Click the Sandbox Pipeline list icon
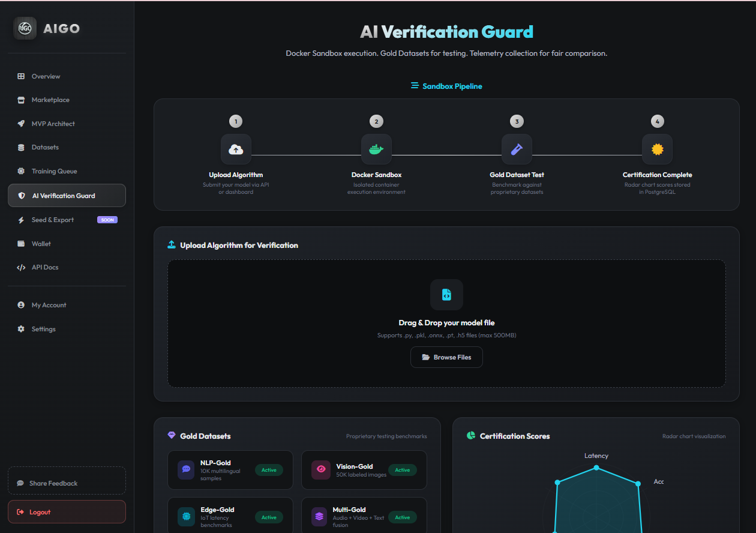The height and width of the screenshot is (533, 756). (415, 86)
